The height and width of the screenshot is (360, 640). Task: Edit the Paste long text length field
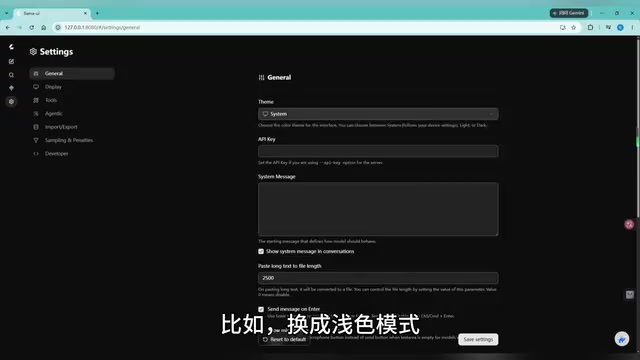378,278
